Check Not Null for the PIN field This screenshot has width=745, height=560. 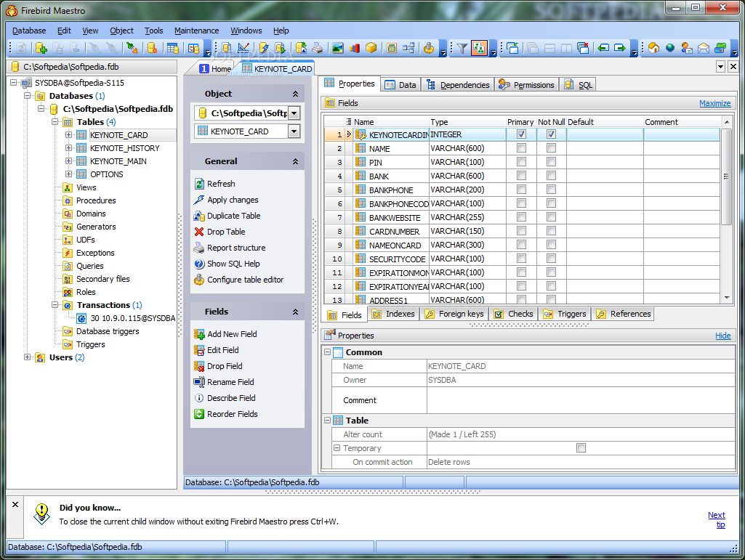[551, 162]
